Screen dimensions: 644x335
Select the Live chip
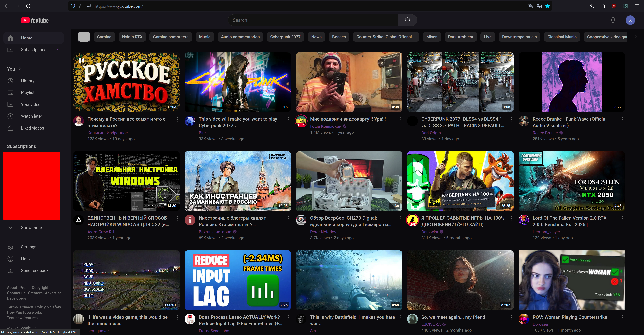coord(487,37)
